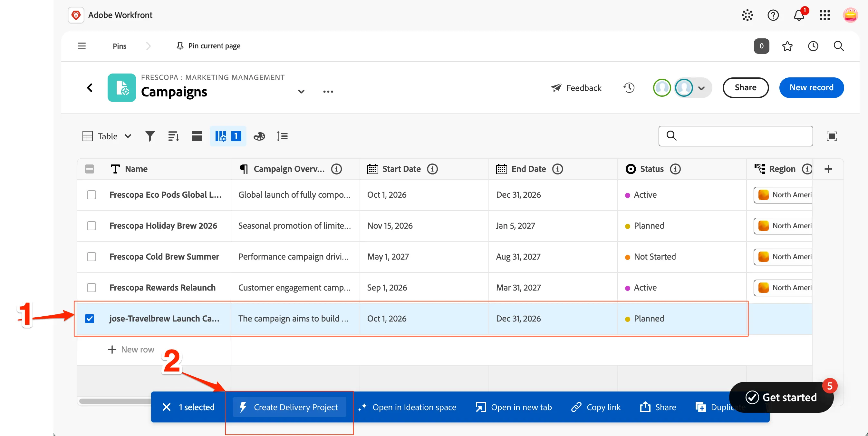
Task: Open the Sort tool
Action: pos(174,136)
